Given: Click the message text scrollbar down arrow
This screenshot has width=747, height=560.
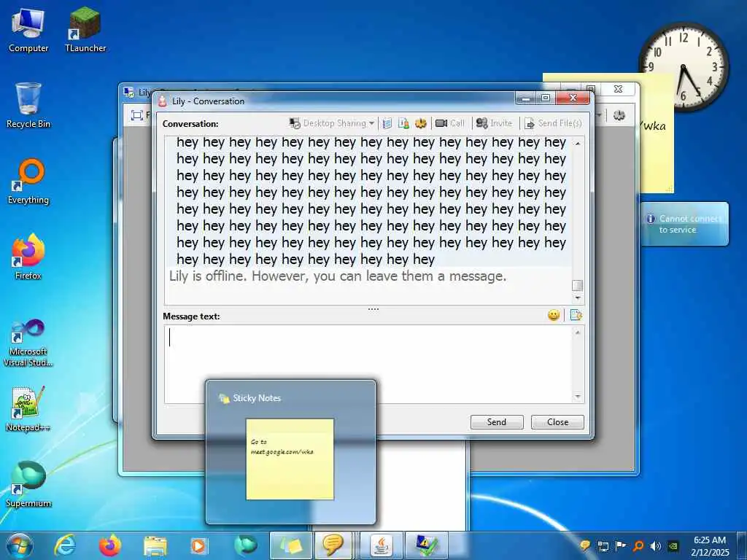Looking at the screenshot, I should (578, 397).
